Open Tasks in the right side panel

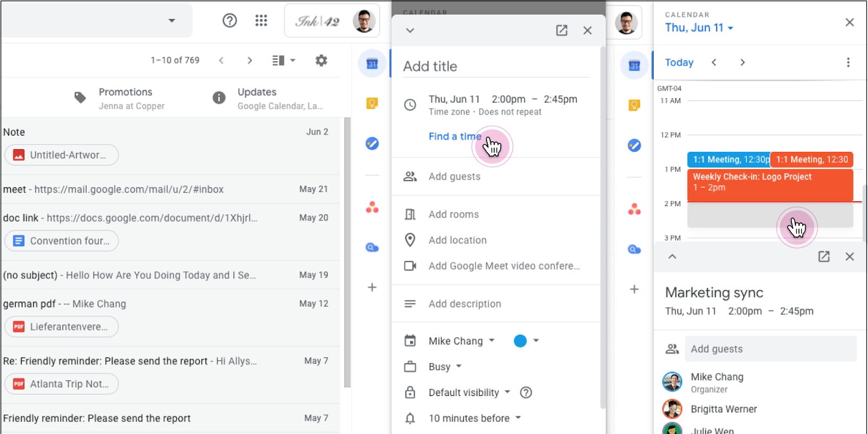click(634, 145)
